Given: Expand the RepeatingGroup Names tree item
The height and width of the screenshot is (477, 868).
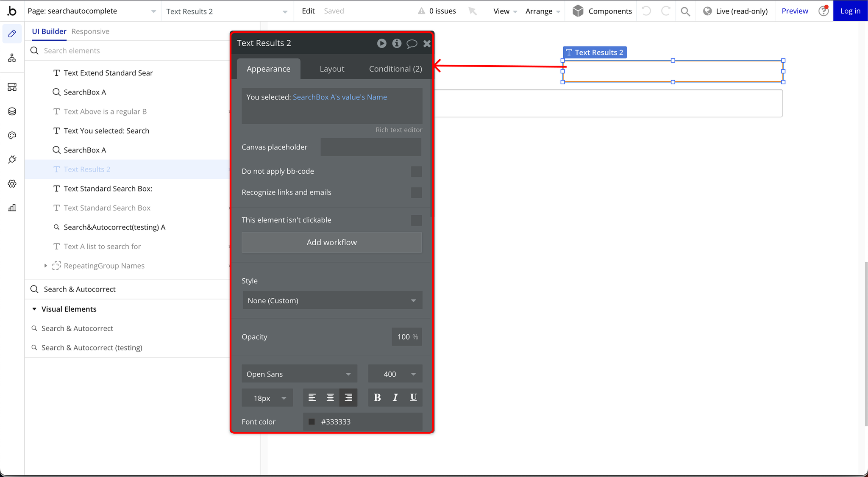Looking at the screenshot, I should coord(46,266).
